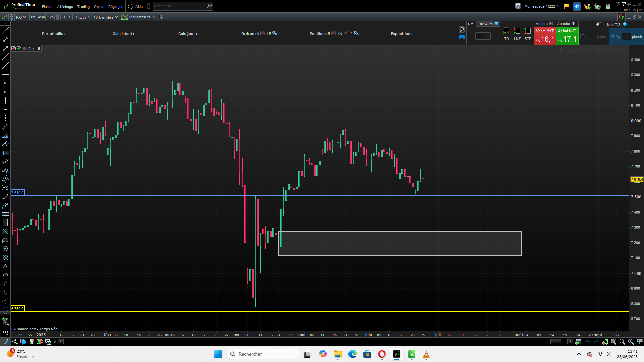Open the Réglages menu
The height and width of the screenshot is (362, 644).
coord(116,7)
